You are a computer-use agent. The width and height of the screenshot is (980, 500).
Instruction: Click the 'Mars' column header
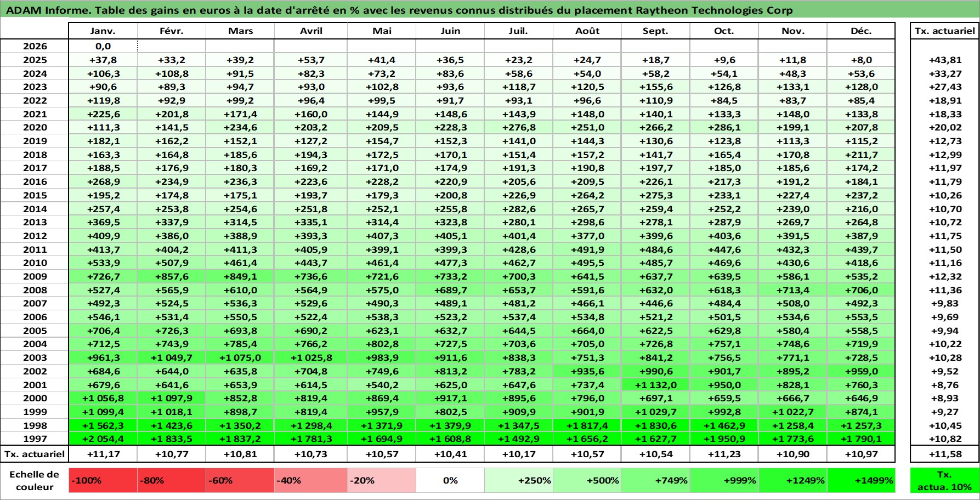240,31
